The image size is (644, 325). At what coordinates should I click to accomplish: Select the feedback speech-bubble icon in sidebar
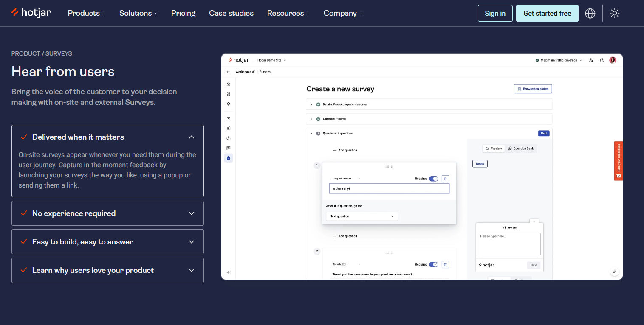coord(229,148)
